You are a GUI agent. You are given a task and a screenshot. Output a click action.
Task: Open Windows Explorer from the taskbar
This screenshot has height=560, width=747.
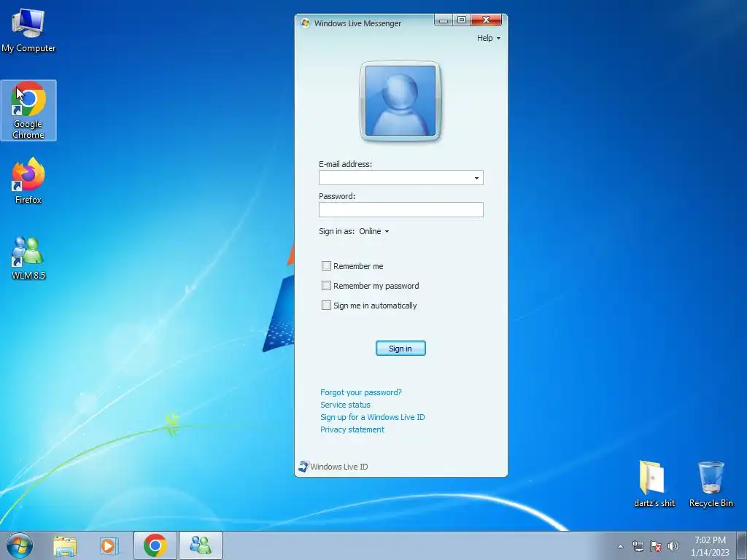(x=65, y=545)
